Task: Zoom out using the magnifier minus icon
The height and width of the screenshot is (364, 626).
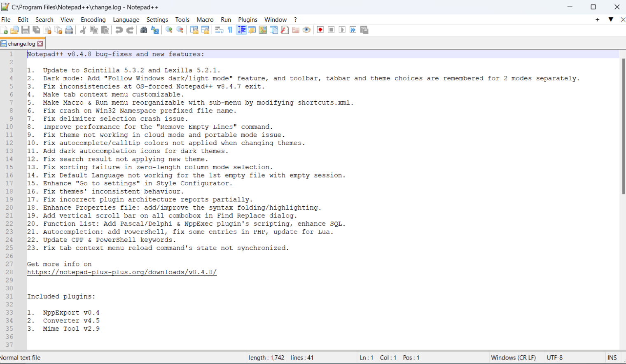Action: [180, 30]
